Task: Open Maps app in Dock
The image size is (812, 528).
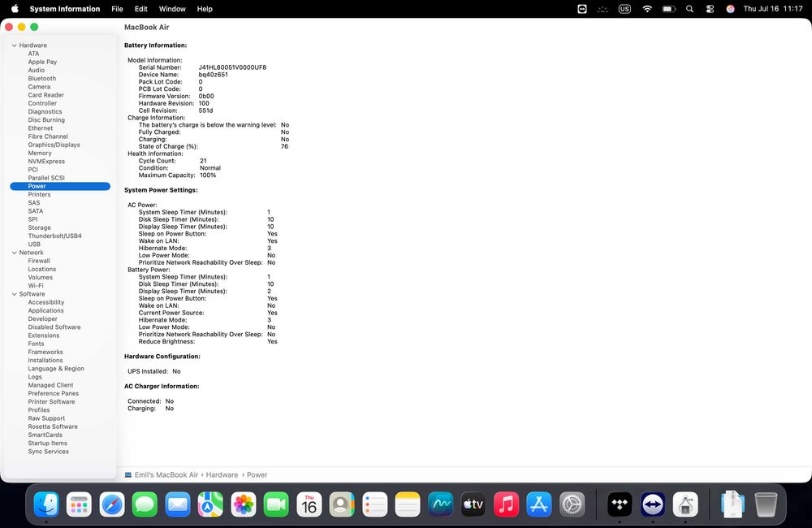Action: (x=210, y=504)
